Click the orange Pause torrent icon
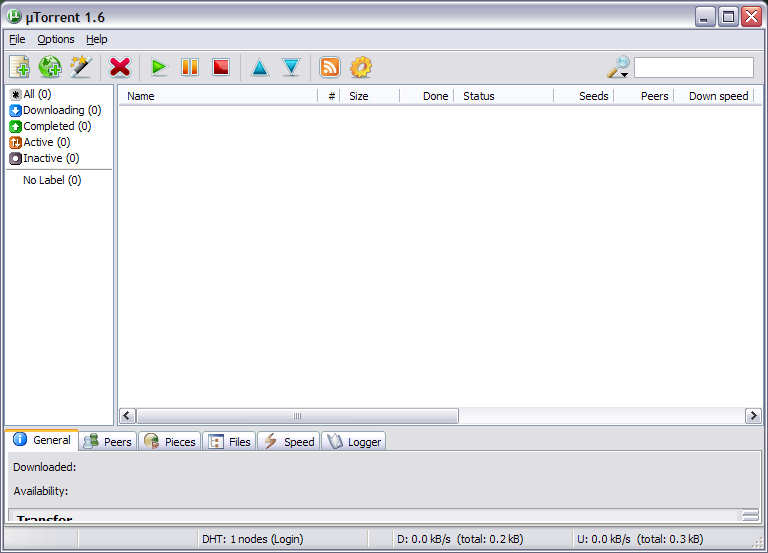The width and height of the screenshot is (768, 553). pyautogui.click(x=189, y=67)
